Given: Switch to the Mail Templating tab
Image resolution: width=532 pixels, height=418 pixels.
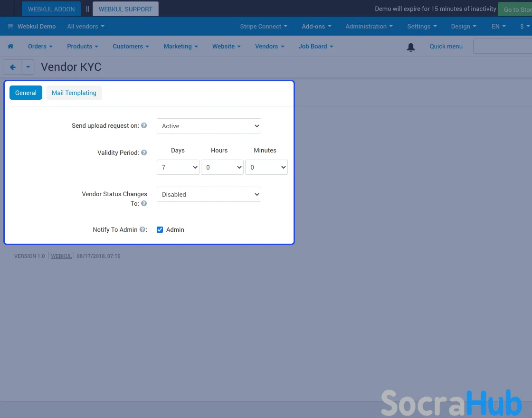Looking at the screenshot, I should tap(74, 93).
